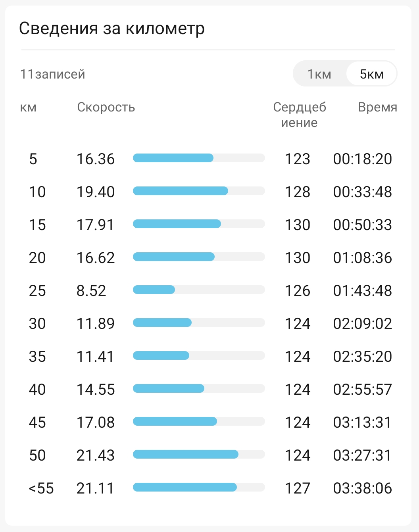Select the 5 km row speed bar

(199, 158)
